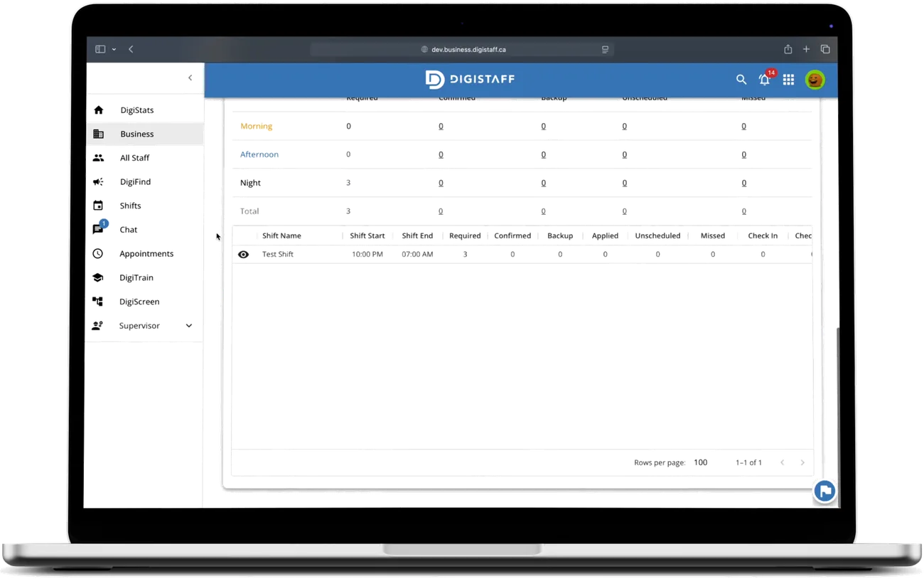
Task: Sort by Applied column header
Action: pos(605,235)
